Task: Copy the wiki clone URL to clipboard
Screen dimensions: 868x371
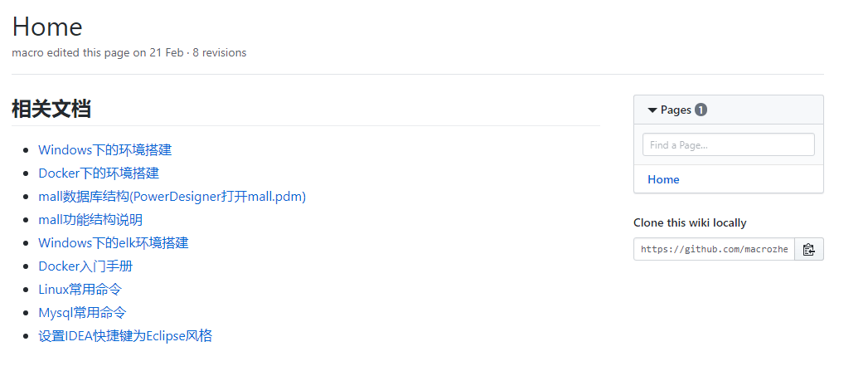Action: (808, 249)
